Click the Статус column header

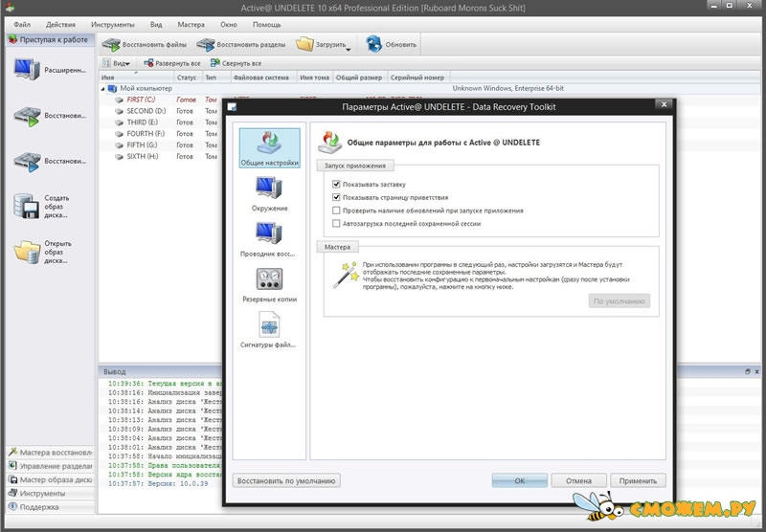pos(188,78)
